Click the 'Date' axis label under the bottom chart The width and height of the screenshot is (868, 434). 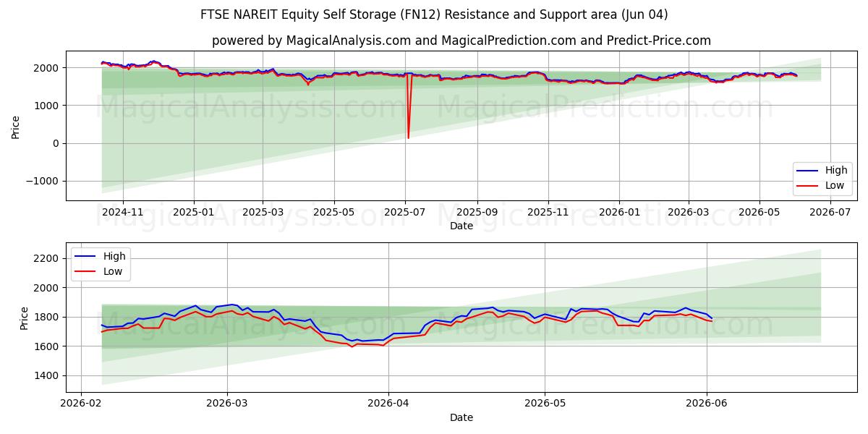pos(461,417)
